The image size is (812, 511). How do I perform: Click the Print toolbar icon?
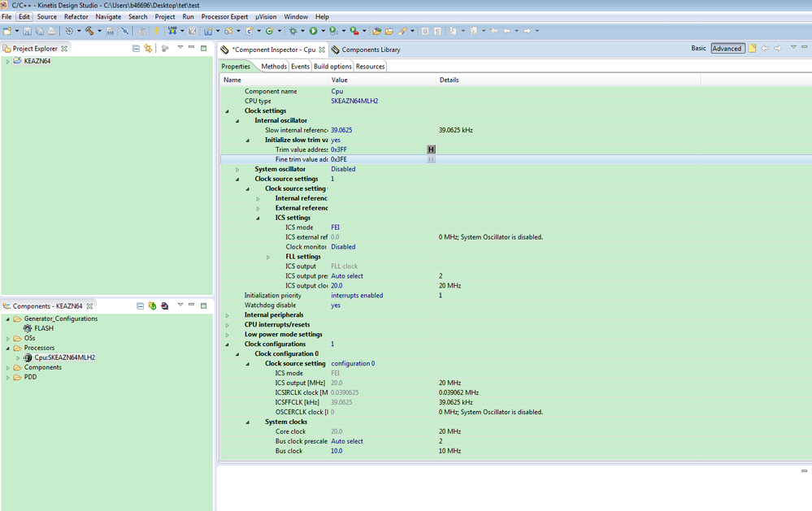tap(51, 31)
